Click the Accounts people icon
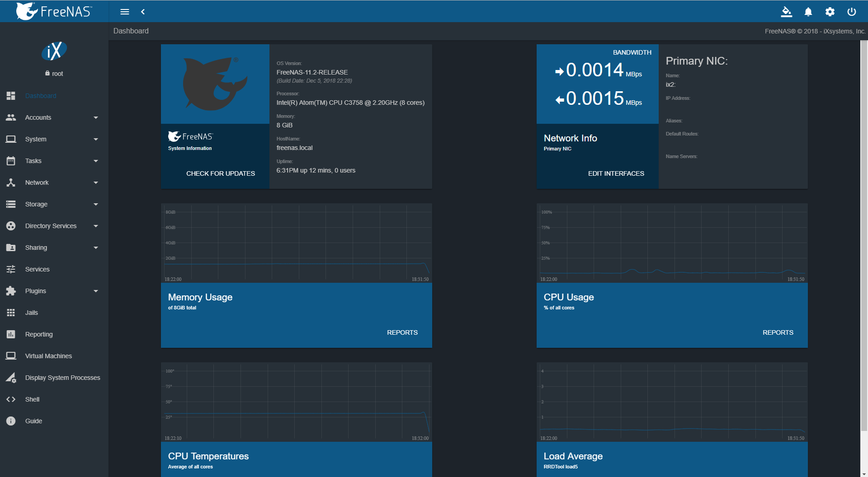868x477 pixels. tap(11, 117)
